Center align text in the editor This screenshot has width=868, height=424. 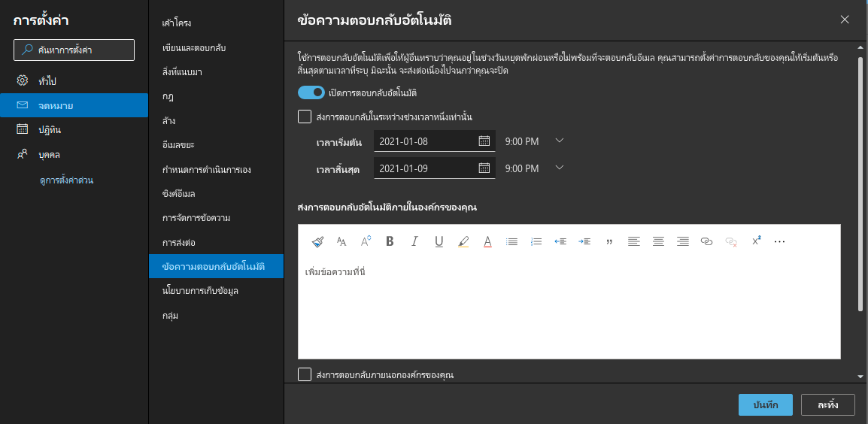point(658,241)
